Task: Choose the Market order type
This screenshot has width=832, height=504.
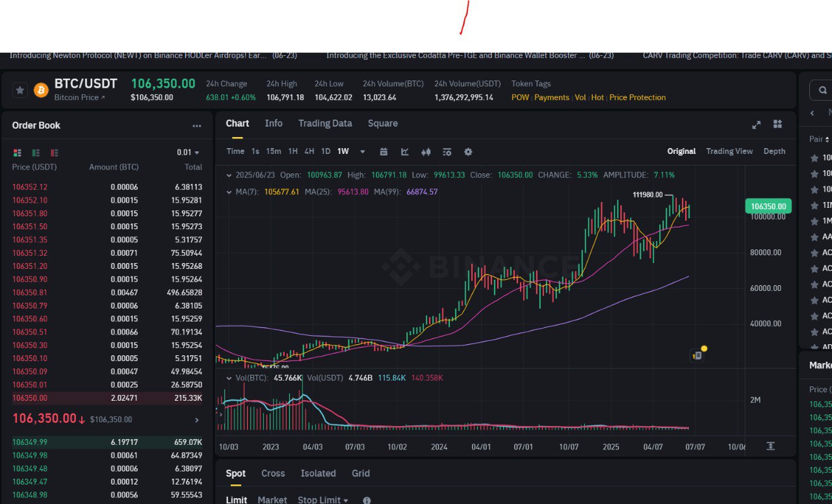Action: pyautogui.click(x=272, y=499)
